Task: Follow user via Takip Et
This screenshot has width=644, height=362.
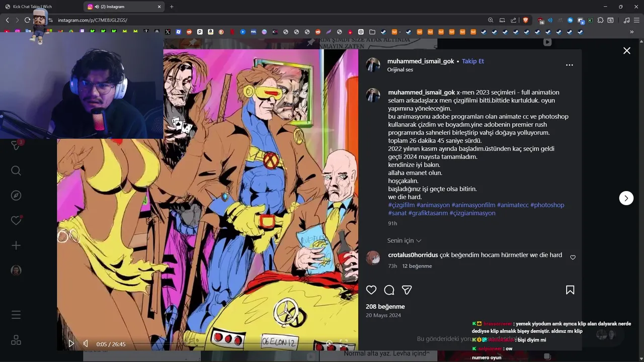Action: click(473, 61)
